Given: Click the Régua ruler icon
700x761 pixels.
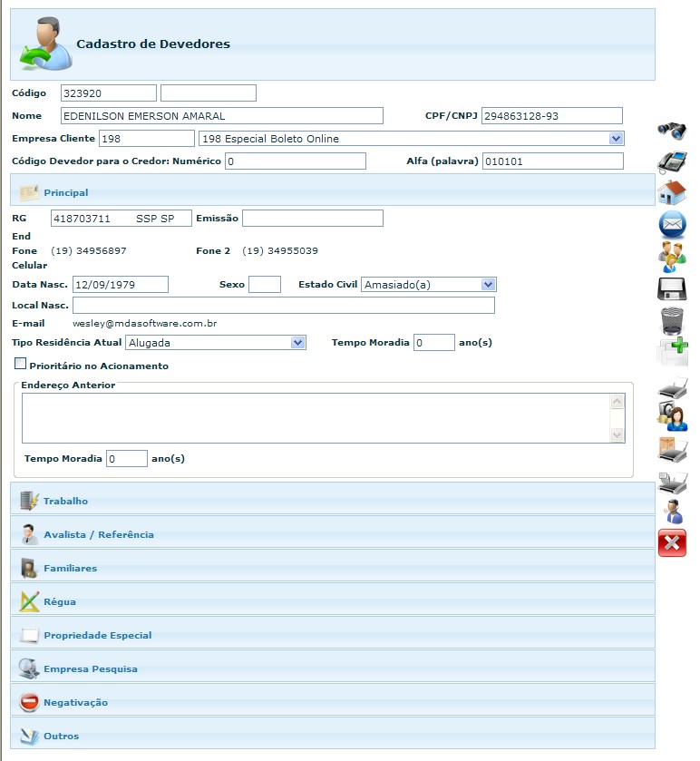Looking at the screenshot, I should click(x=29, y=601).
